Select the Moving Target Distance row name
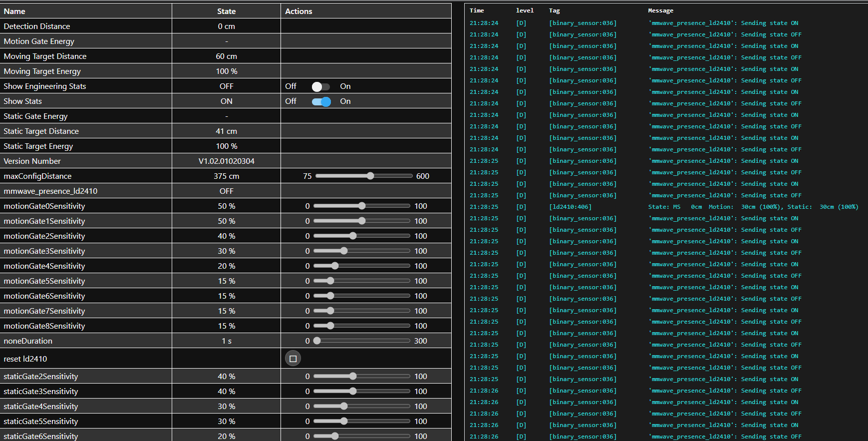868x441 pixels. pyautogui.click(x=45, y=56)
